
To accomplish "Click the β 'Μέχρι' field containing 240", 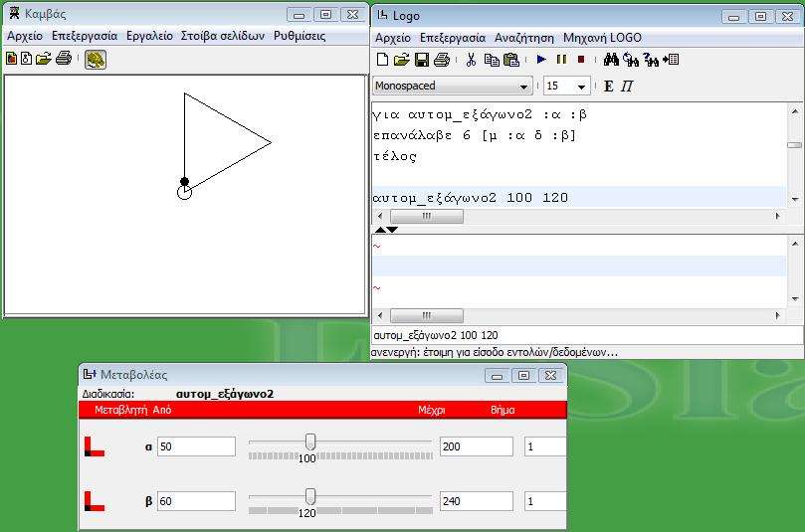I will [477, 501].
